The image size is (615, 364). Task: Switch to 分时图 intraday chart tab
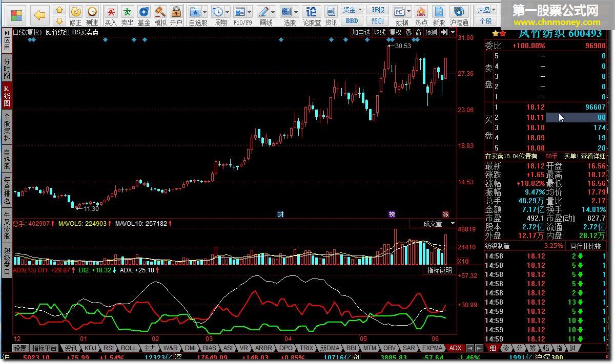tap(6, 68)
